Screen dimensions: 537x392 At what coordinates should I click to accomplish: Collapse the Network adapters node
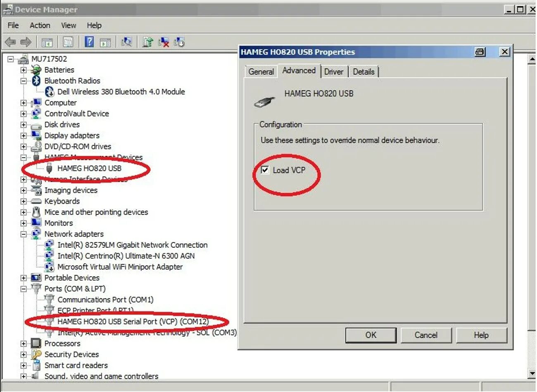click(x=24, y=234)
